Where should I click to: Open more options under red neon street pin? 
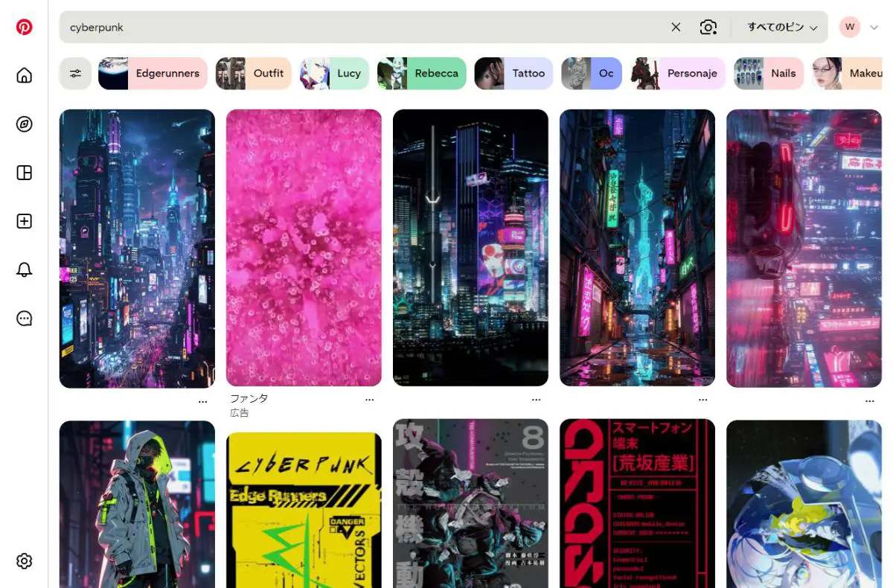point(870,401)
